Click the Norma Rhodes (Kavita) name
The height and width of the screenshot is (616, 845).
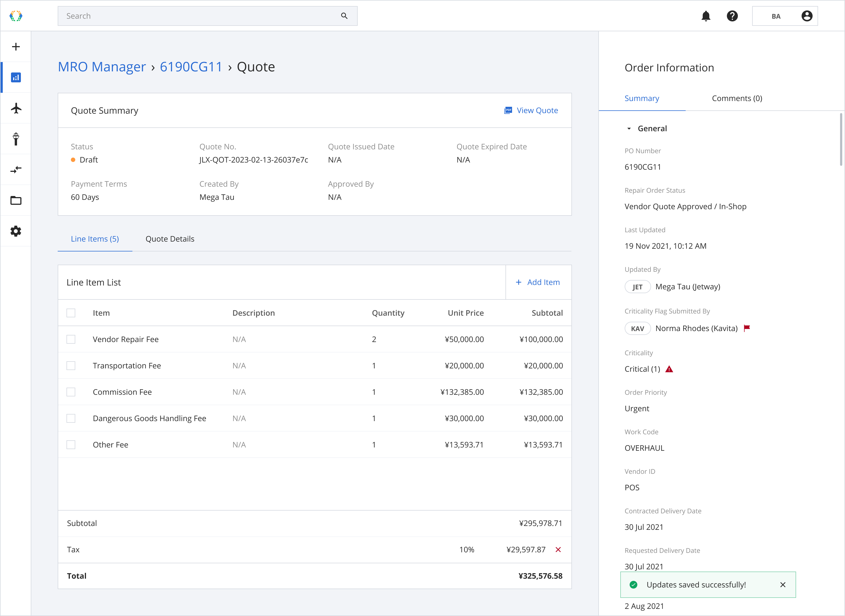pyautogui.click(x=696, y=329)
